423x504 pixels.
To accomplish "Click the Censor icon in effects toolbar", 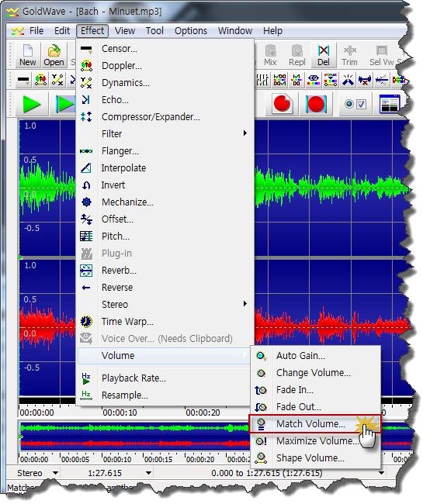I will 23,80.
